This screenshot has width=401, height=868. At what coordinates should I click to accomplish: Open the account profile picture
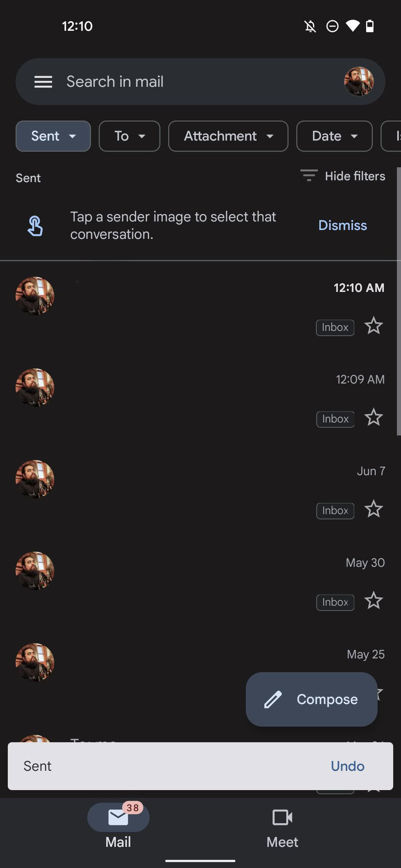pyautogui.click(x=358, y=82)
